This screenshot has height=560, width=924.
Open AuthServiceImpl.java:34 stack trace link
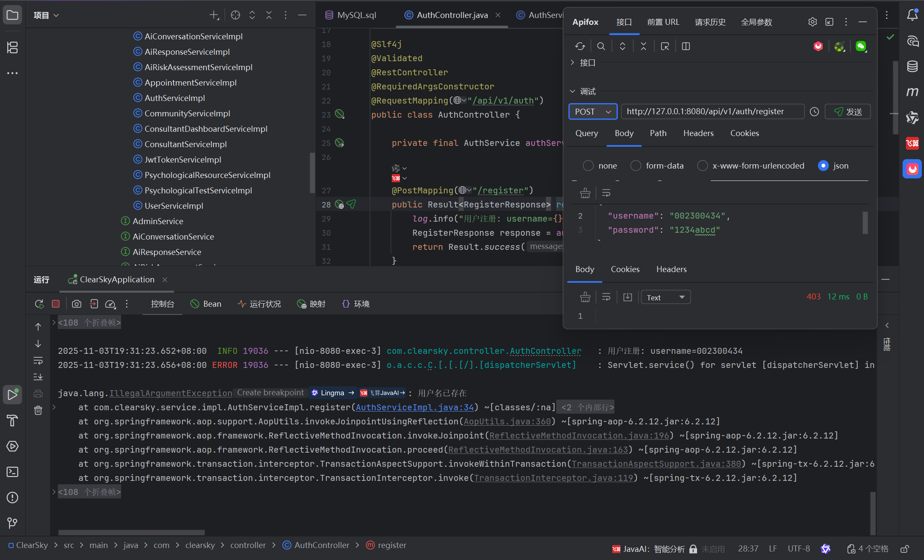tap(415, 407)
